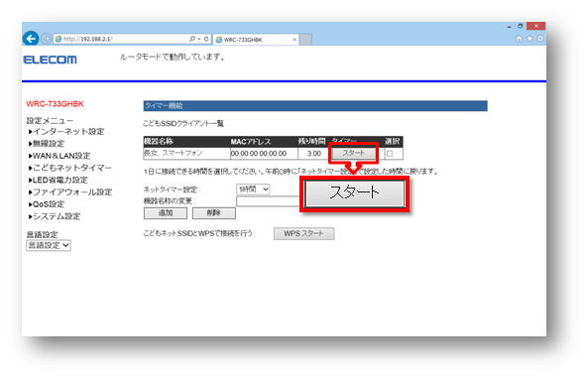588x378 pixels.
Task: Click the 削除 button
Action: point(214,213)
